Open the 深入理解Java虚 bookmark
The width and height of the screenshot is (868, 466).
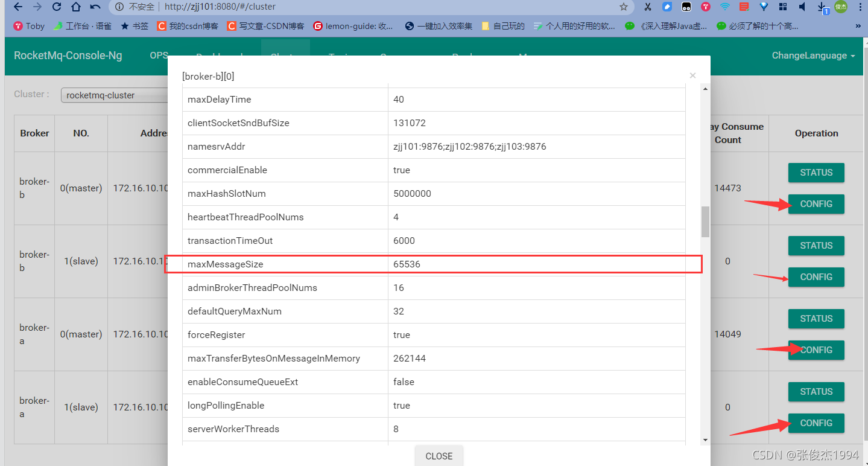tap(666, 26)
